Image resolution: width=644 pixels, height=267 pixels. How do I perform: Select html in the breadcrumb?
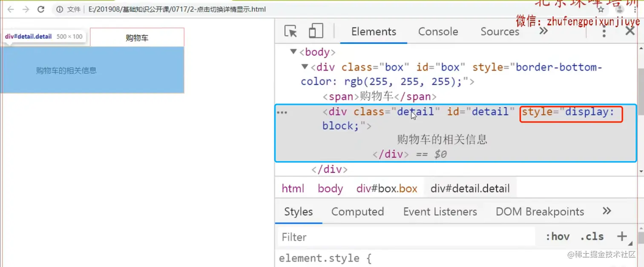click(293, 189)
